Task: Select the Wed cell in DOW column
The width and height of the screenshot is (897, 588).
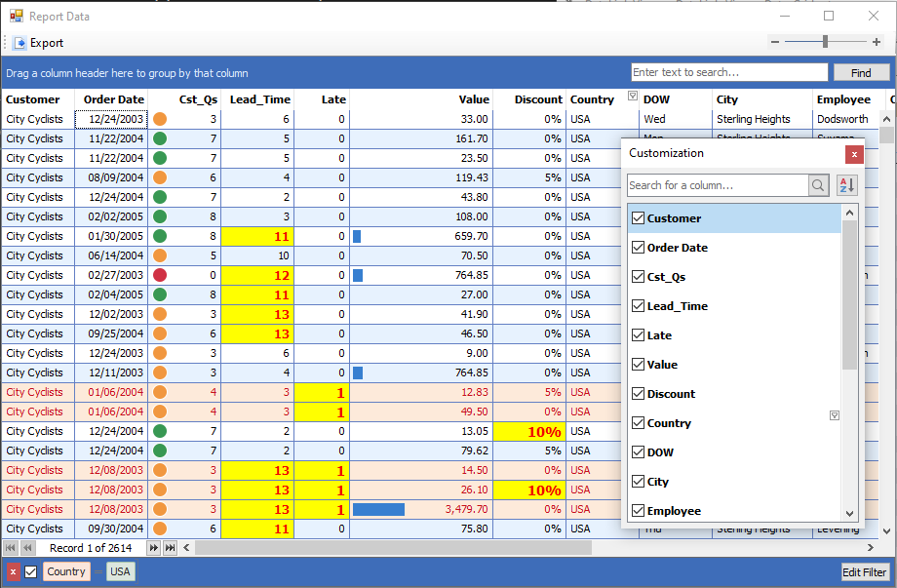Action: point(676,119)
